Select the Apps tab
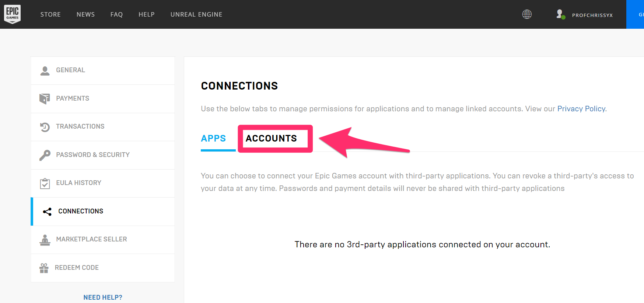Image resolution: width=644 pixels, height=303 pixels. pos(213,138)
